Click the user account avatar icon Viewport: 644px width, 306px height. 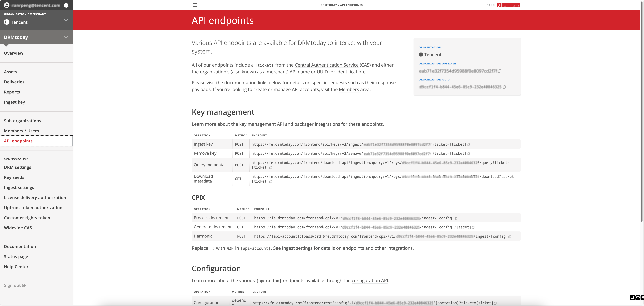pyautogui.click(x=7, y=5)
